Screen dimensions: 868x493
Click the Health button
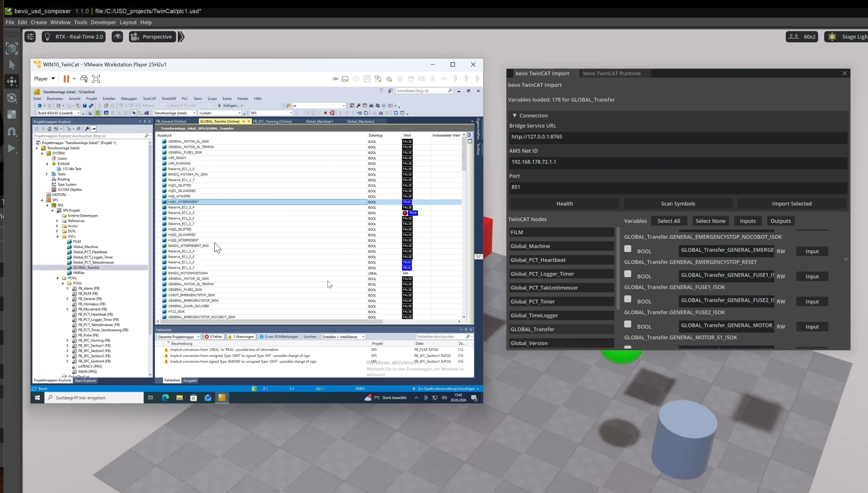point(565,204)
